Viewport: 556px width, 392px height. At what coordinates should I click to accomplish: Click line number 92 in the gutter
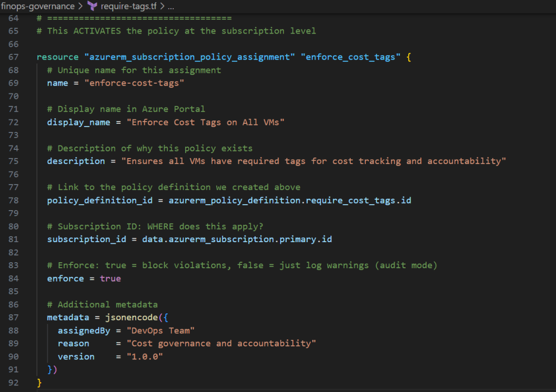pyautogui.click(x=14, y=383)
